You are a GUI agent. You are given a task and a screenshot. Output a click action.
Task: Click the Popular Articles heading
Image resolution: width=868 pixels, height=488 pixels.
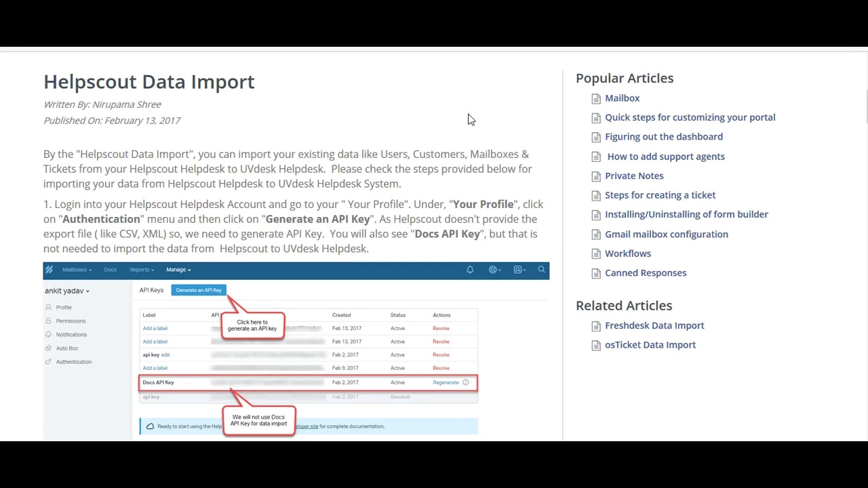pos(625,79)
